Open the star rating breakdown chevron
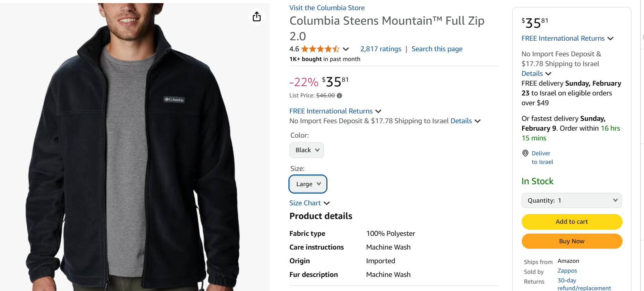The width and height of the screenshot is (644, 291). point(346,49)
